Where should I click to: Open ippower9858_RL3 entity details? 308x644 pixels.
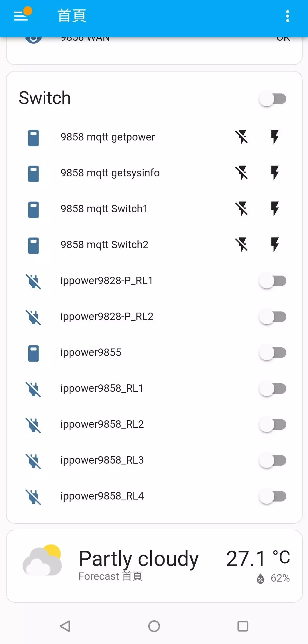point(102,460)
